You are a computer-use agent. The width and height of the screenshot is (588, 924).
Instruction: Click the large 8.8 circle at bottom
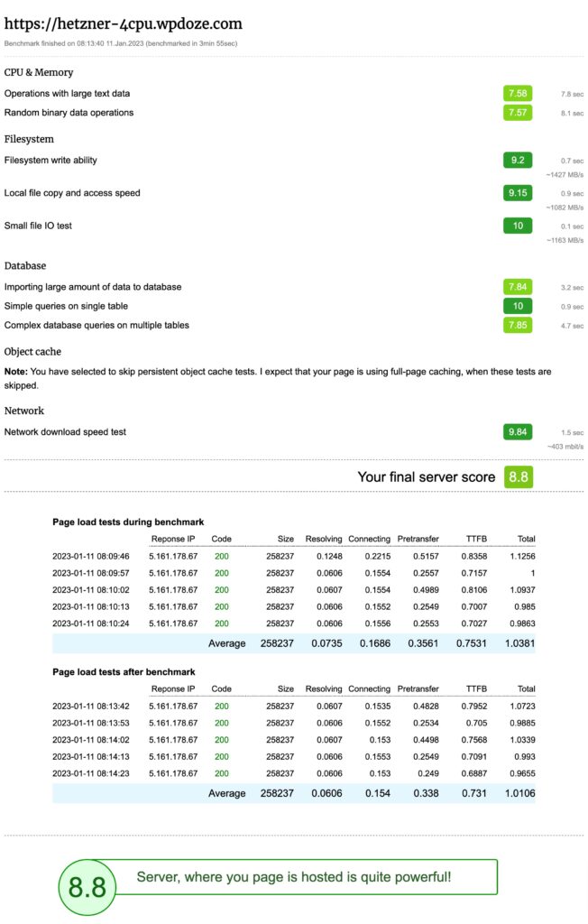[x=87, y=887]
